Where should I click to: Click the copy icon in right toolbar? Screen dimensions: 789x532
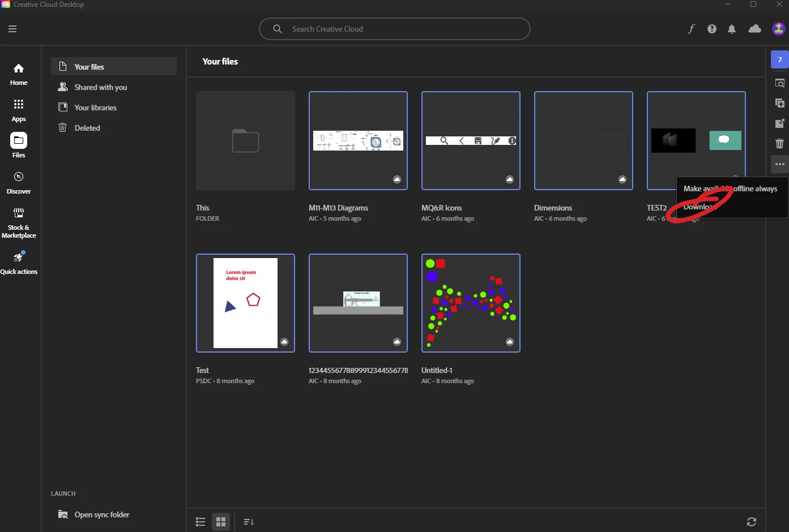point(780,103)
